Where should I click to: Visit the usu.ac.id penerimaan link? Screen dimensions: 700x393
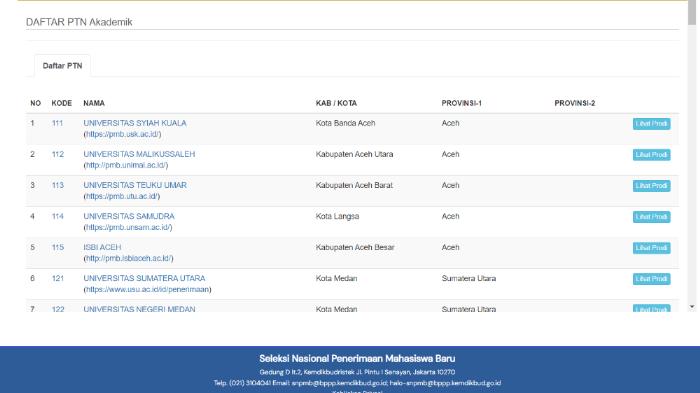(147, 289)
